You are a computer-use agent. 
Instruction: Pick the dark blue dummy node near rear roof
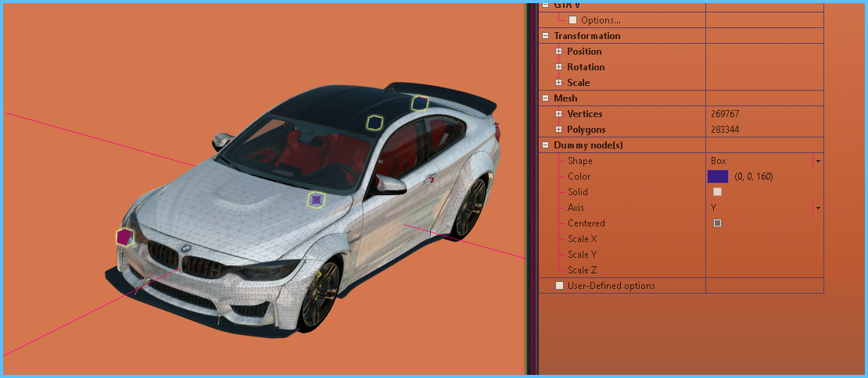[420, 102]
